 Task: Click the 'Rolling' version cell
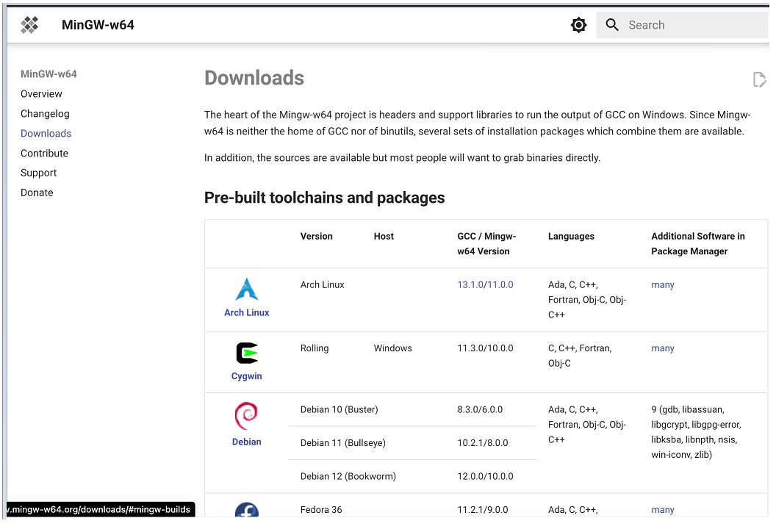point(315,348)
